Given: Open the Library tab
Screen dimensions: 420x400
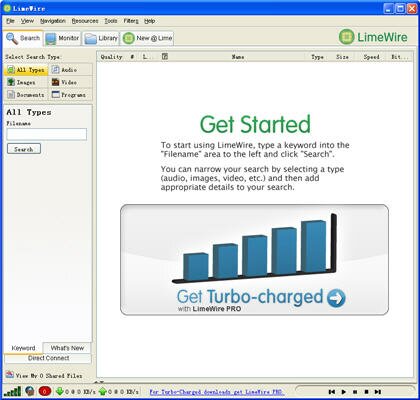Looking at the screenshot, I should tap(101, 38).
